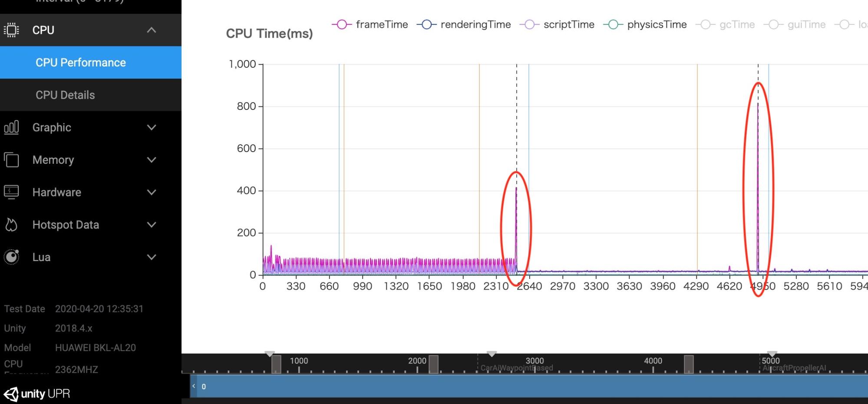Screen dimensions: 868x404
Task: Open the Lua menu section
Action: tap(91, 257)
